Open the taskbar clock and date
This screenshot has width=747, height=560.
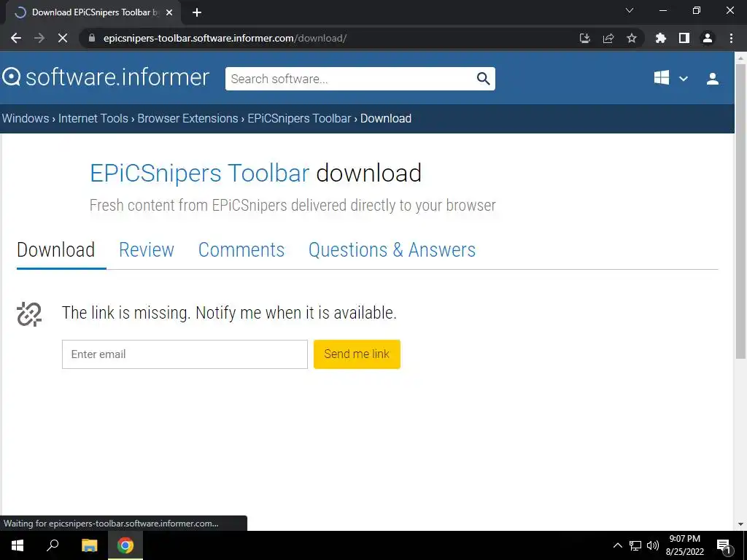click(x=684, y=545)
